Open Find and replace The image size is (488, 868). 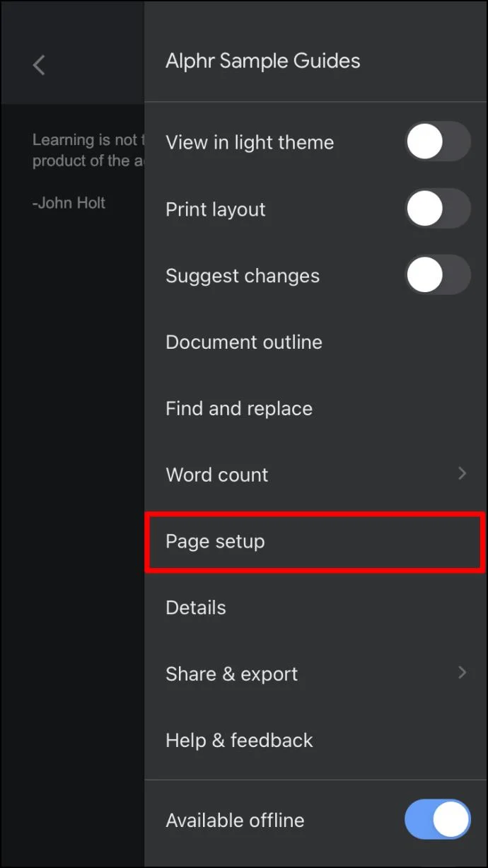(315, 409)
